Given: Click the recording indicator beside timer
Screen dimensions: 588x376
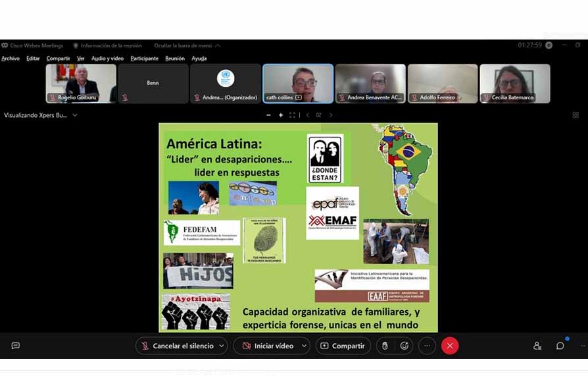Looking at the screenshot, I should (549, 45).
